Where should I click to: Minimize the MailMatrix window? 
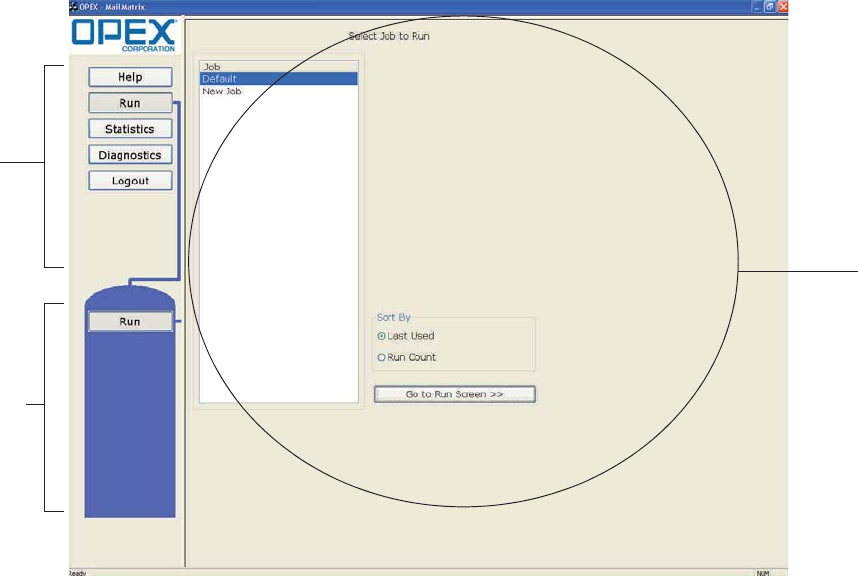click(x=757, y=7)
